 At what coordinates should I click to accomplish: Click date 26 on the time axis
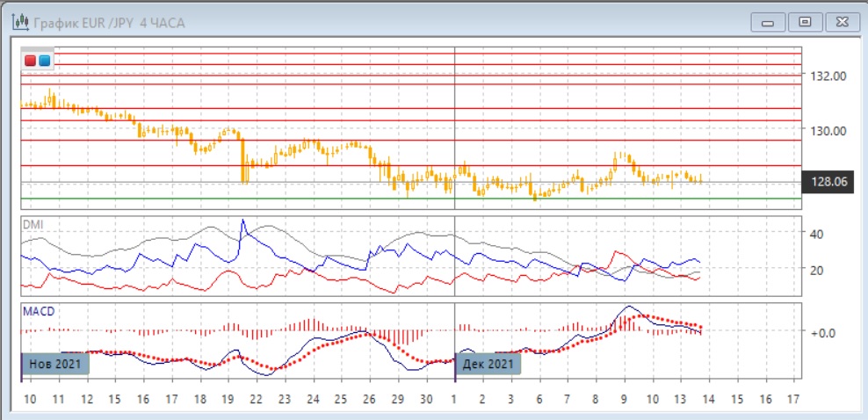(369, 399)
